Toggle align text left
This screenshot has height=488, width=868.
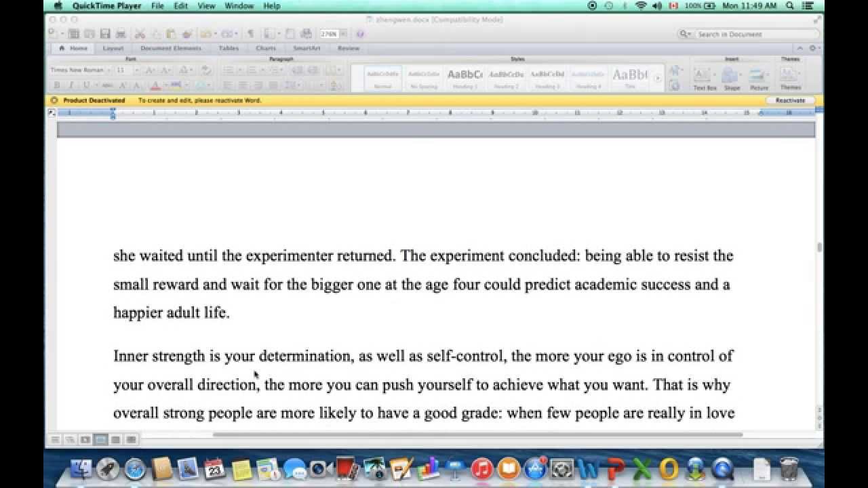pyautogui.click(x=228, y=85)
